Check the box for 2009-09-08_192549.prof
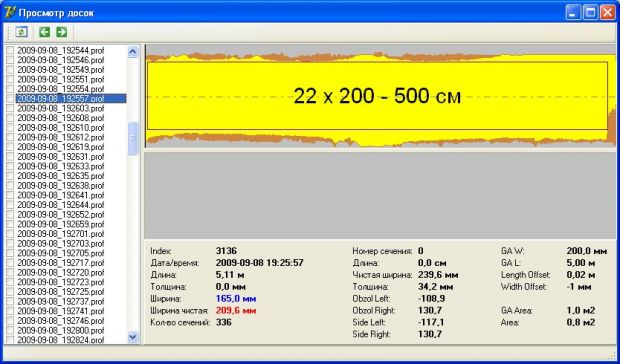This screenshot has width=620, height=364. [x=10, y=70]
